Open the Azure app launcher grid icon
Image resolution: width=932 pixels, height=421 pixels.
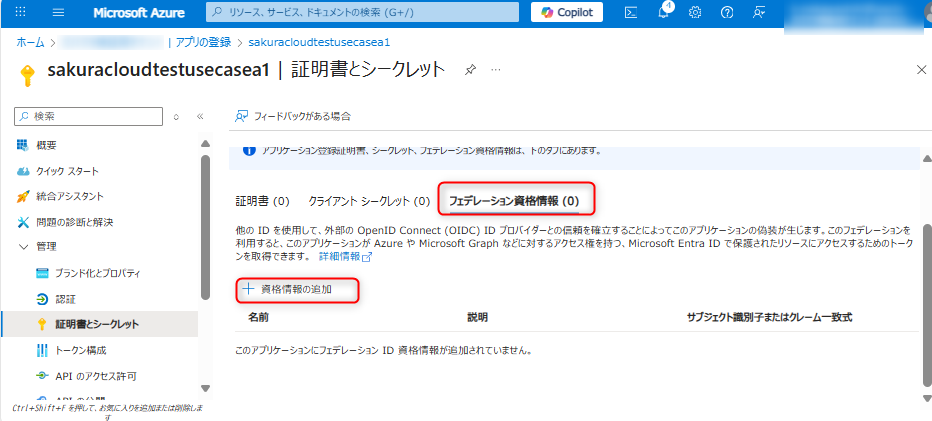[20, 12]
